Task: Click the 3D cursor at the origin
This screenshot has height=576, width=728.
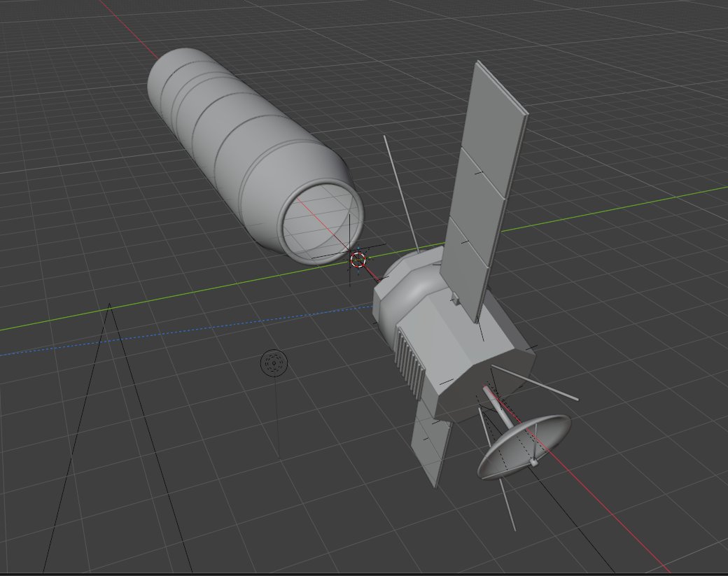Action: 358,260
